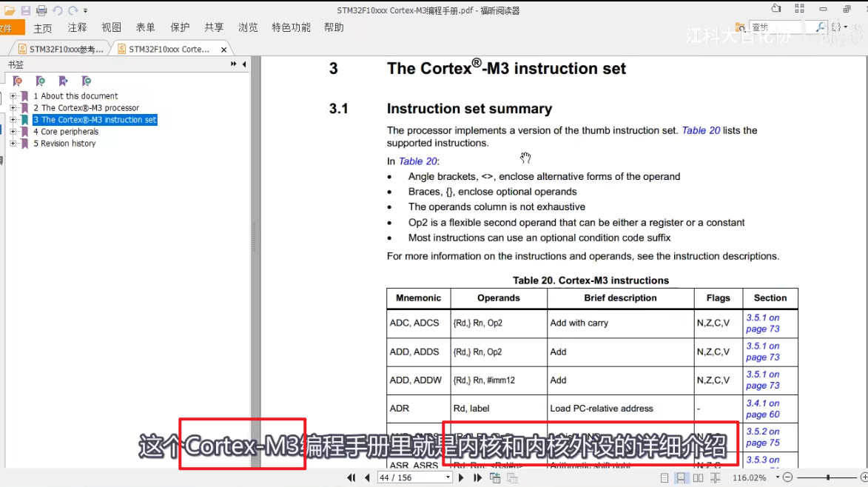Open the 注释 ribbon tab
The image size is (868, 487).
coord(77,27)
